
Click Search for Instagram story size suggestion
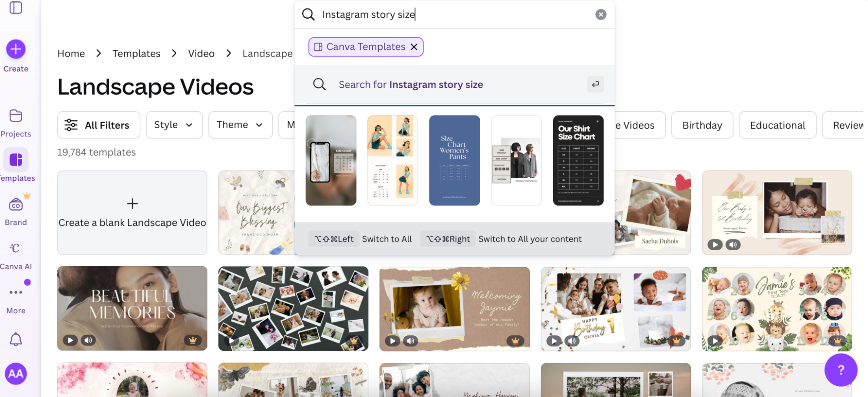(x=454, y=85)
